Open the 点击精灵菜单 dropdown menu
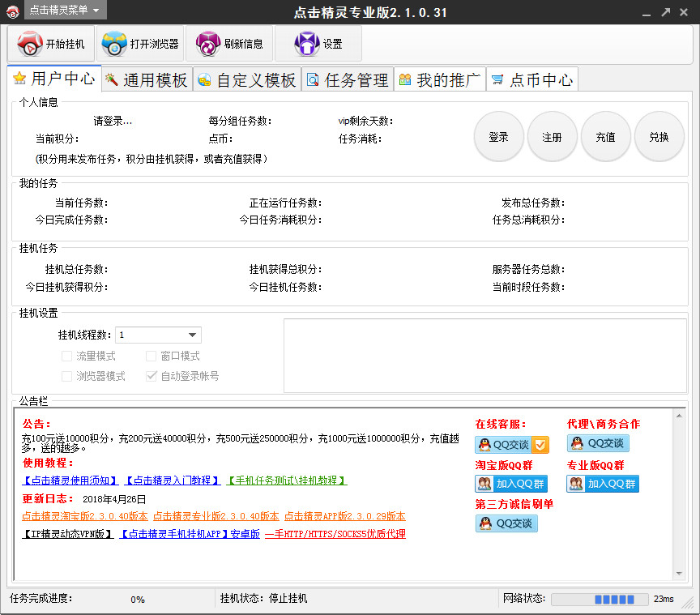Viewport: 700px width, 615px height. click(64, 11)
